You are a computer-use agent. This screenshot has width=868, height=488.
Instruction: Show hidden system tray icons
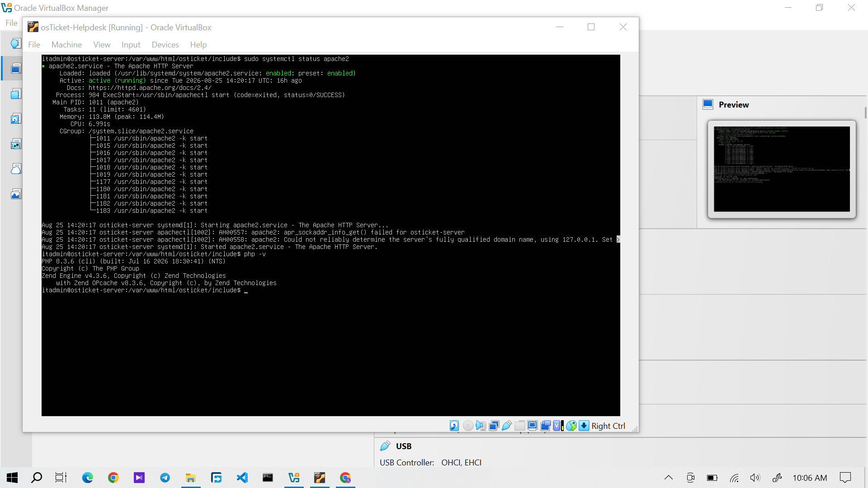point(669,478)
